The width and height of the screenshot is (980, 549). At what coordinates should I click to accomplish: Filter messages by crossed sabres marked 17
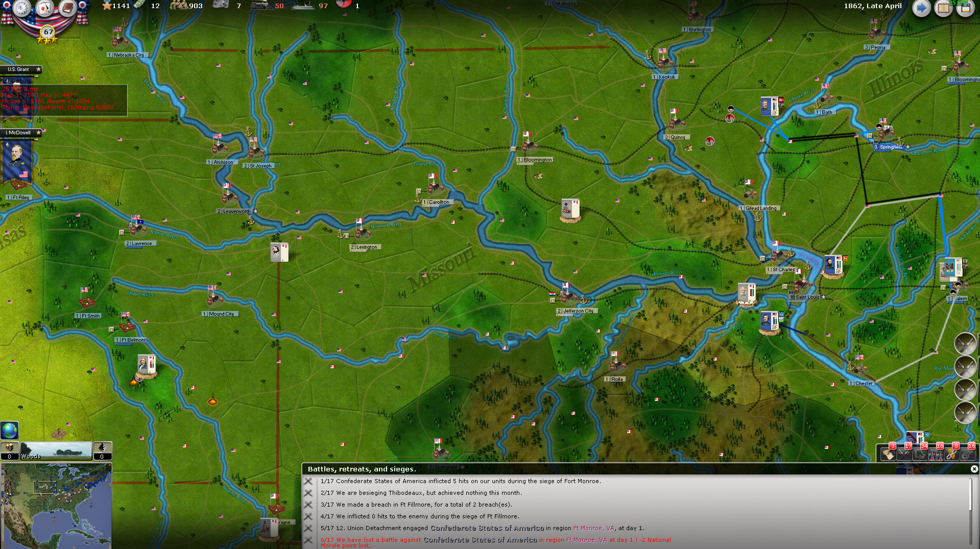pyautogui.click(x=904, y=453)
